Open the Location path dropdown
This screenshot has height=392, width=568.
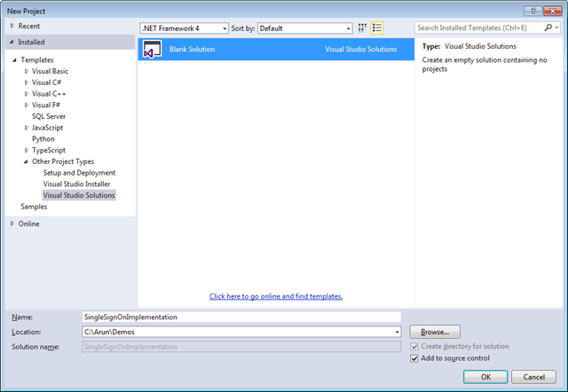396,332
